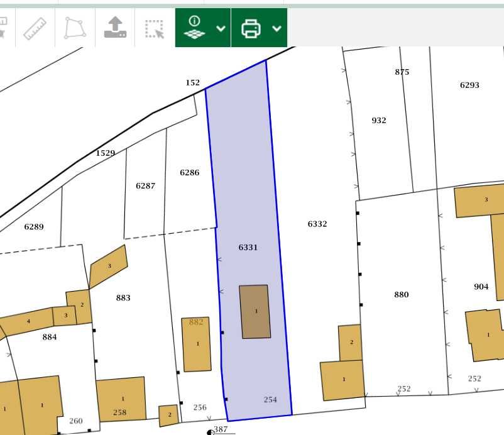Select parcel 904 on the map
Screen dimensions: 504x435
pos(481,287)
